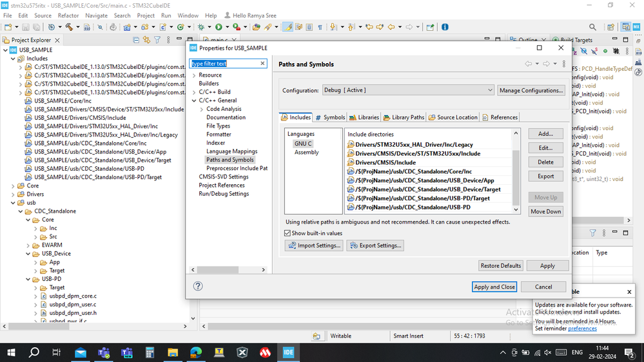The height and width of the screenshot is (362, 644).
Task: Open the Mail app from taskbar
Action: click(x=81, y=352)
